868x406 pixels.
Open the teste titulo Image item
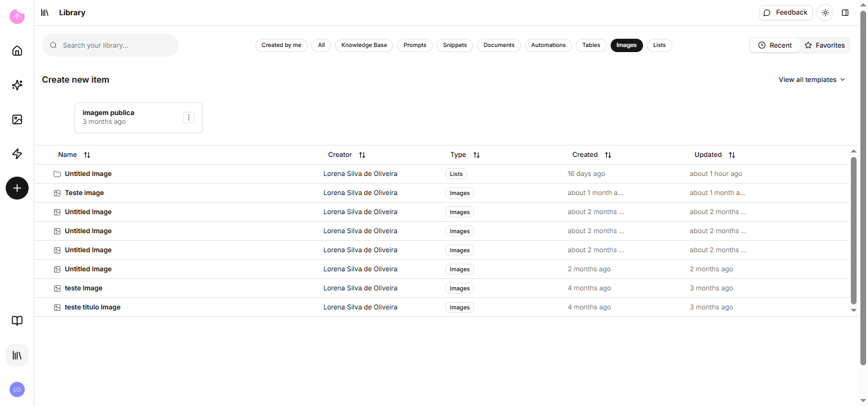(x=93, y=308)
